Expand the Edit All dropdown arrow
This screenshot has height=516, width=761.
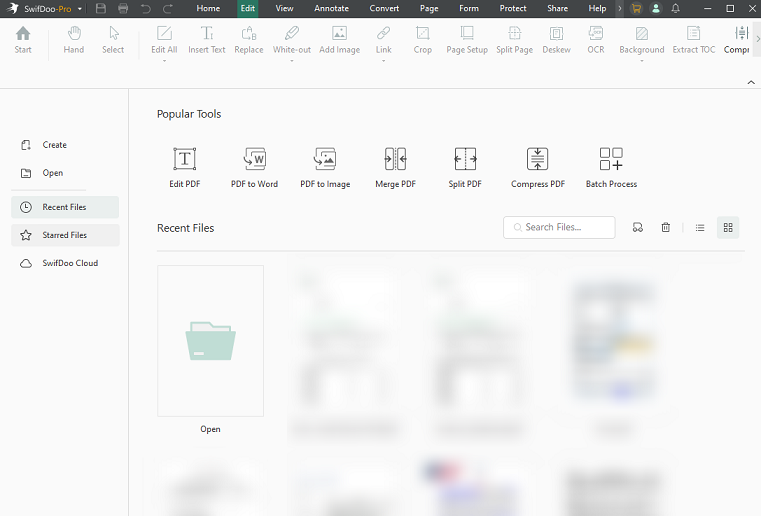(x=164, y=61)
